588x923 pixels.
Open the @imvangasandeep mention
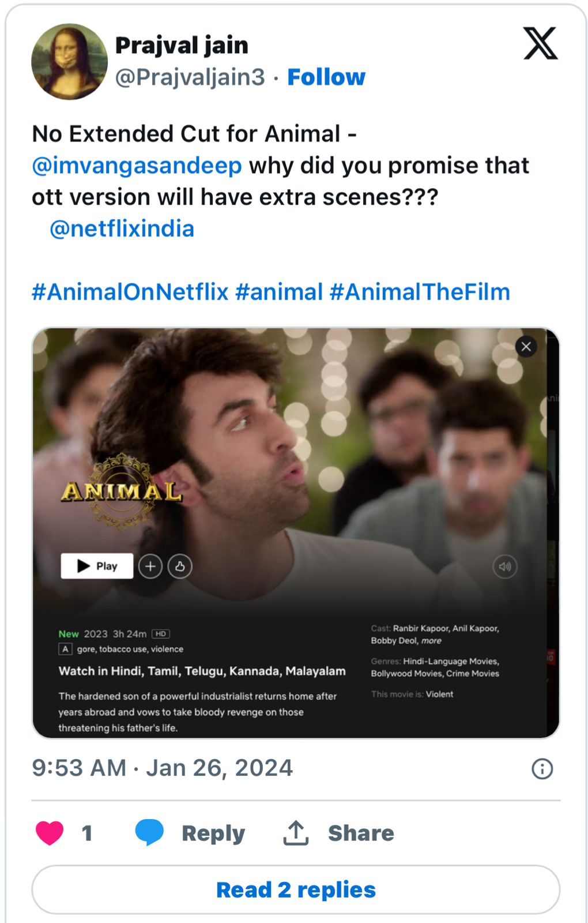tap(137, 166)
